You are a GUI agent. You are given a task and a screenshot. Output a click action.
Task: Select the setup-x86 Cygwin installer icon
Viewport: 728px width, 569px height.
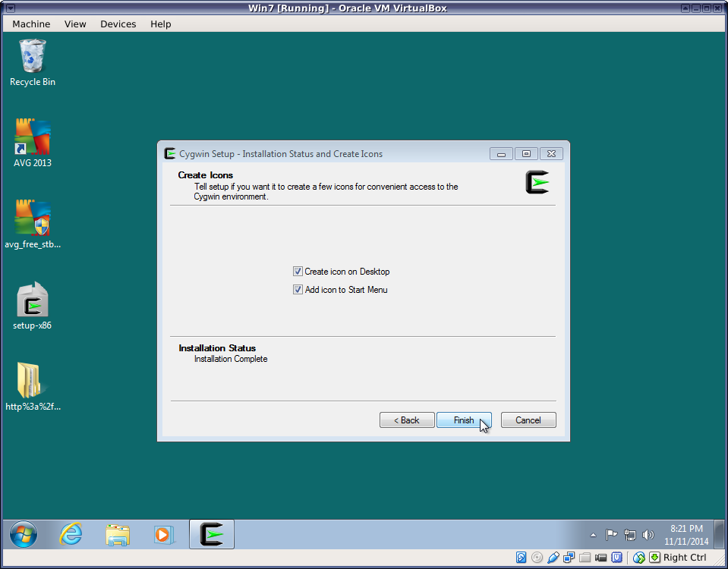pos(33,306)
